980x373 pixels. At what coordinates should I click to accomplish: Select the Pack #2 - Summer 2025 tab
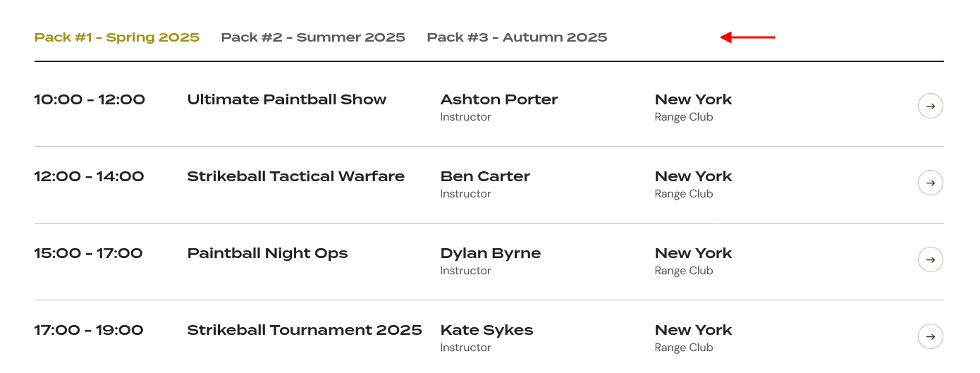click(x=313, y=37)
